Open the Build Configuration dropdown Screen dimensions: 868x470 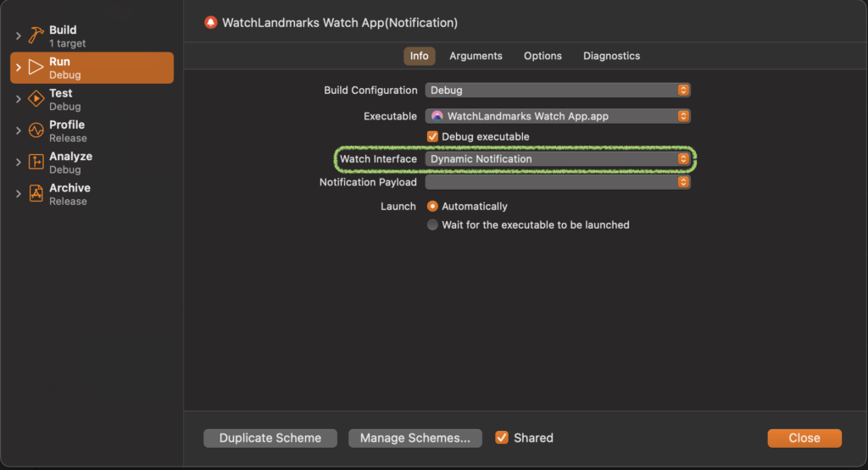point(557,90)
